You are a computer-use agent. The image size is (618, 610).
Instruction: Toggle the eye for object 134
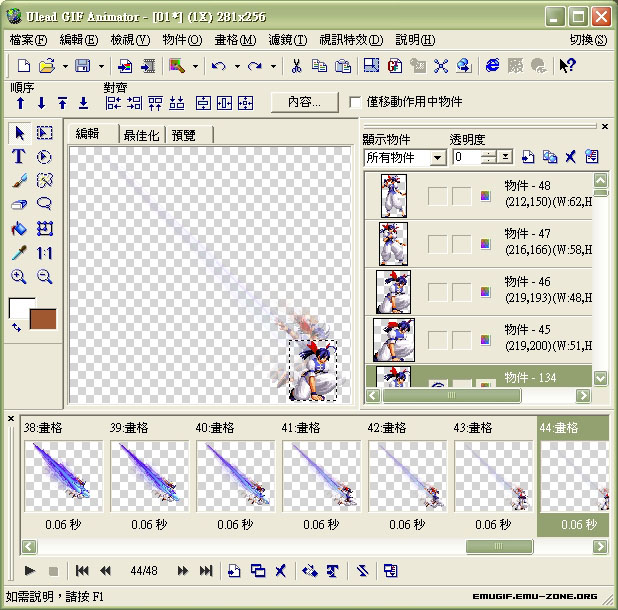tap(437, 383)
